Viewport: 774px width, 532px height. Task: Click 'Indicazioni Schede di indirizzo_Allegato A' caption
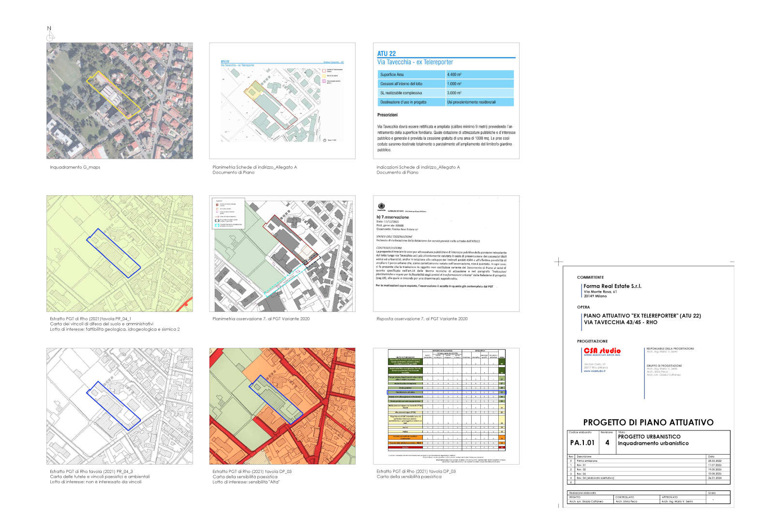coord(418,167)
